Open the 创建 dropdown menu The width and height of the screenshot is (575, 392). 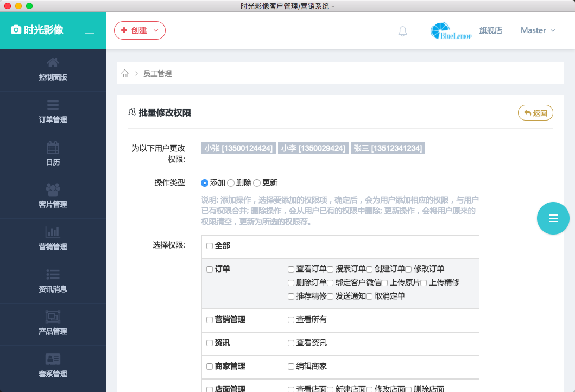pyautogui.click(x=140, y=30)
